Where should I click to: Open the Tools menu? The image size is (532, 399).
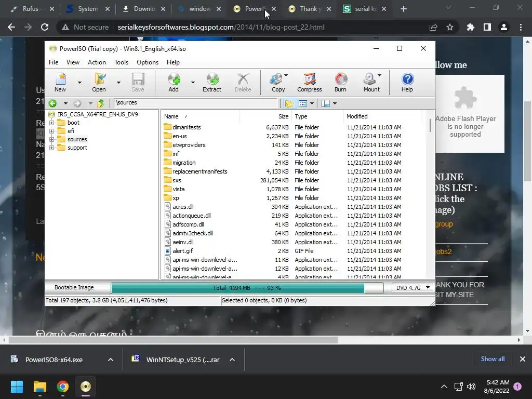click(x=121, y=62)
